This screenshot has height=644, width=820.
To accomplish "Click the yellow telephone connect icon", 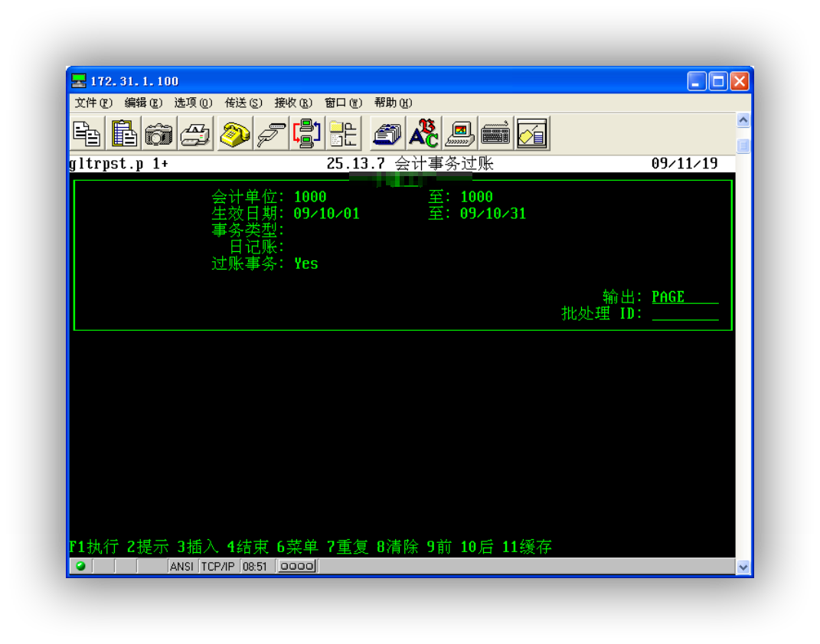I will [234, 133].
